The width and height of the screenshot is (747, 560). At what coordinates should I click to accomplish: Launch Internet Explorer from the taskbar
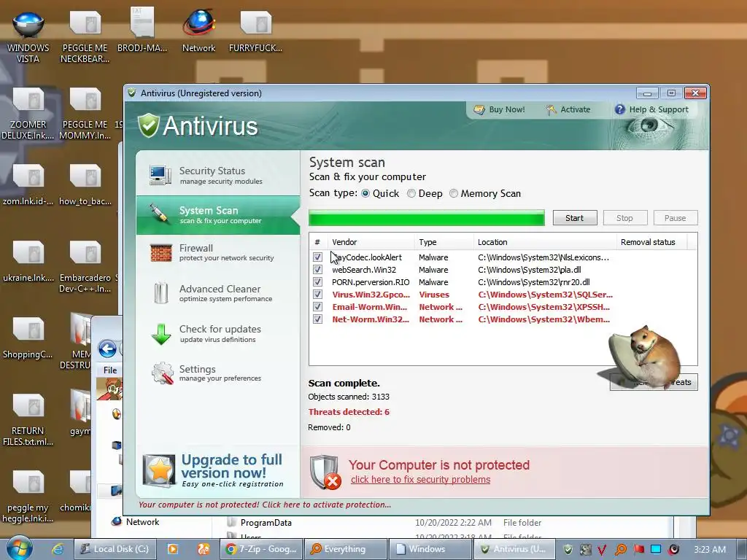(x=58, y=549)
